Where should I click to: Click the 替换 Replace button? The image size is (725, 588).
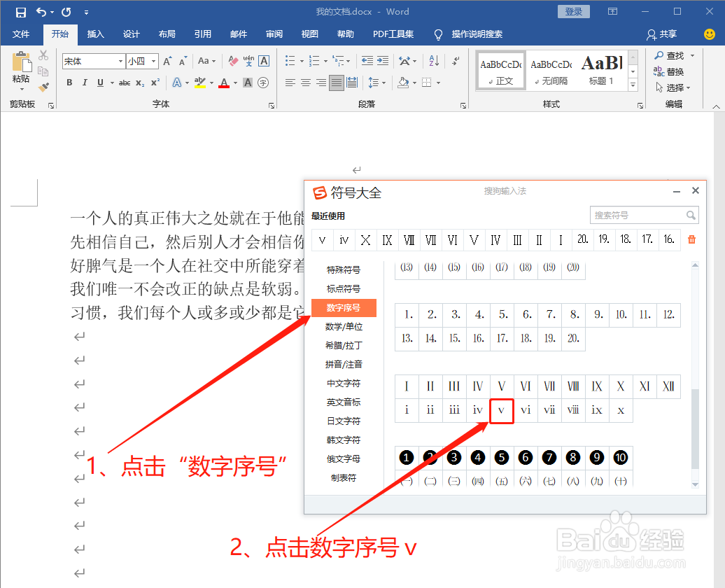(x=669, y=71)
